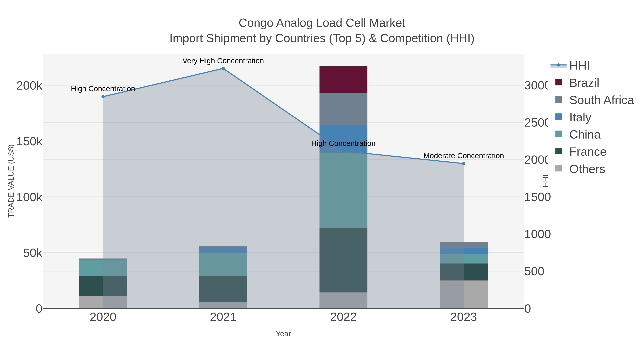Click the 150k trade value tick
Viewport: 644px width, 362px height.
pyautogui.click(x=30, y=141)
